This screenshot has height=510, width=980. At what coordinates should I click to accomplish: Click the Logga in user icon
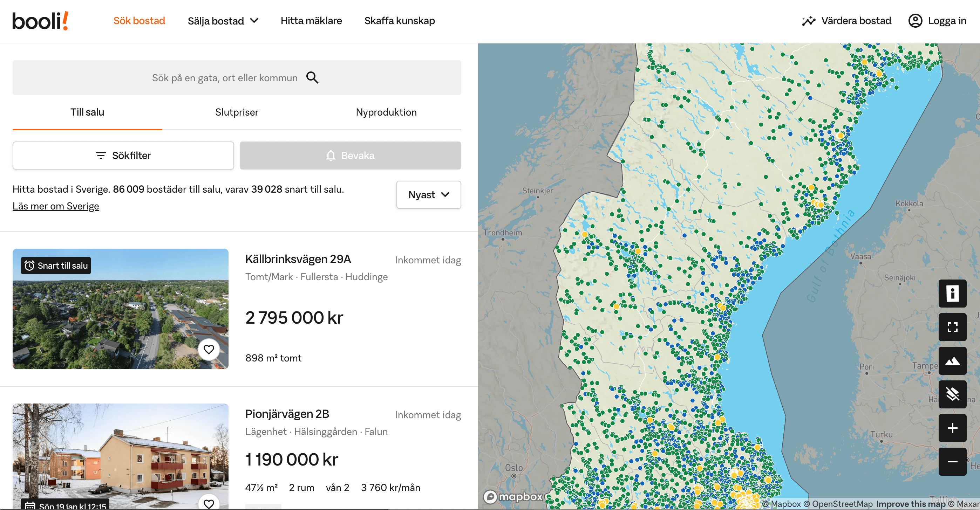pyautogui.click(x=915, y=21)
